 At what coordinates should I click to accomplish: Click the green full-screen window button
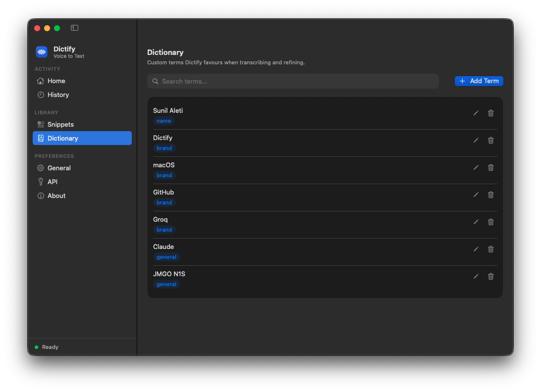click(x=57, y=28)
